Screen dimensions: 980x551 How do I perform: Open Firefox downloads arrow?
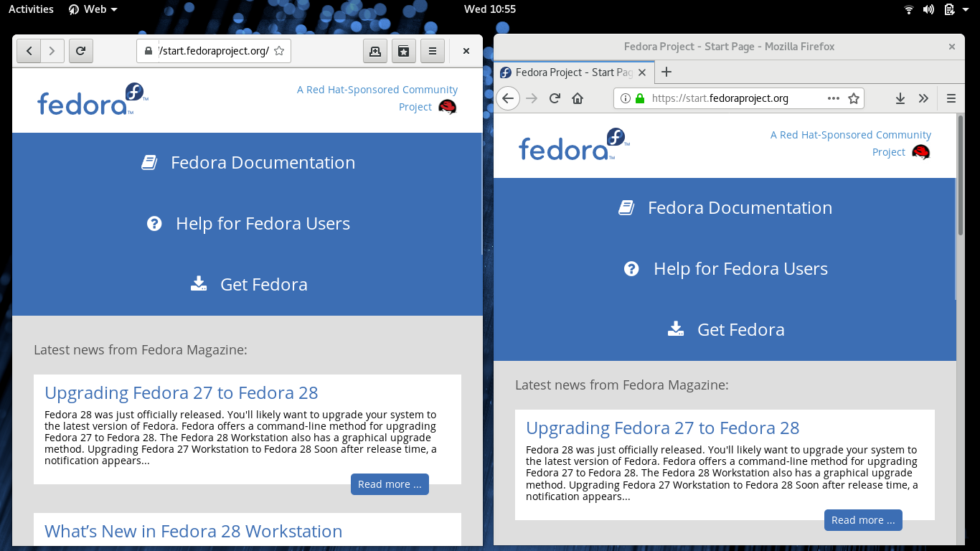tap(900, 98)
